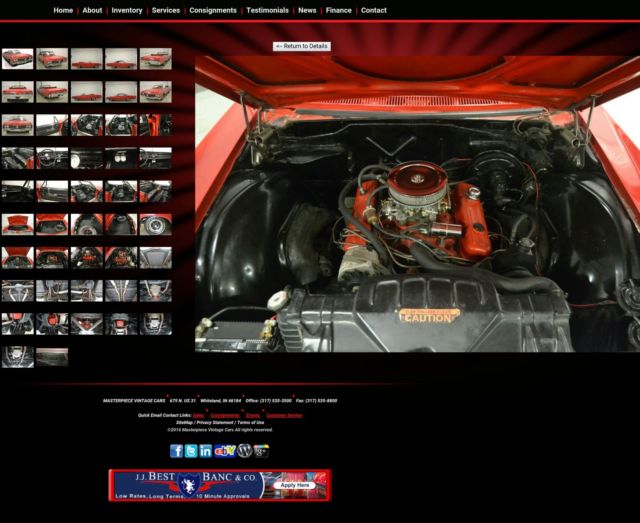This screenshot has width=640, height=523.
Task: Open the Facebook social icon
Action: pos(176,451)
